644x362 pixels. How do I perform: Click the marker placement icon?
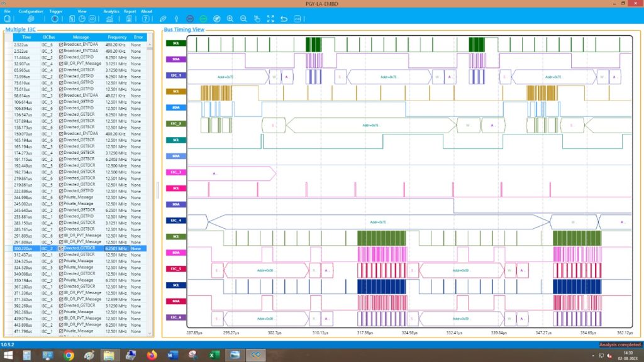point(176,19)
